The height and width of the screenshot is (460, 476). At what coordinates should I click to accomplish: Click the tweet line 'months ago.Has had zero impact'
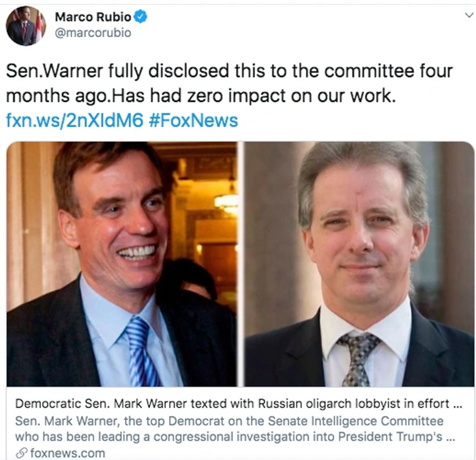coord(201,96)
